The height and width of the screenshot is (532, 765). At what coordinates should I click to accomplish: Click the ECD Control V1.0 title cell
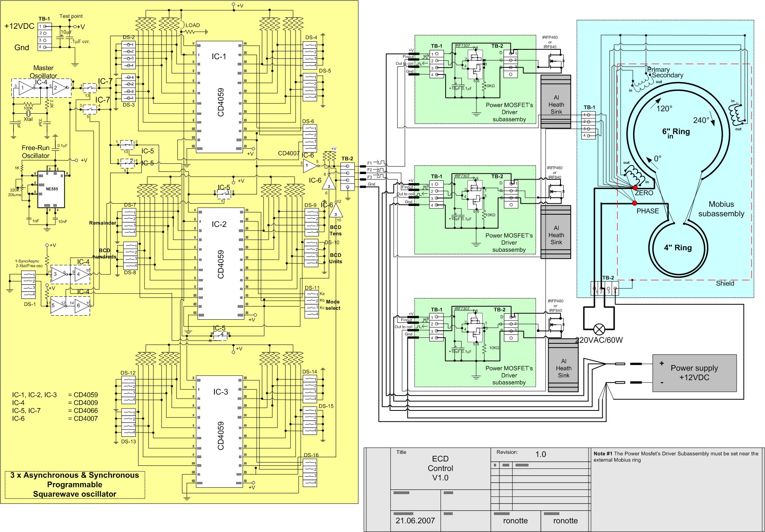[441, 468]
